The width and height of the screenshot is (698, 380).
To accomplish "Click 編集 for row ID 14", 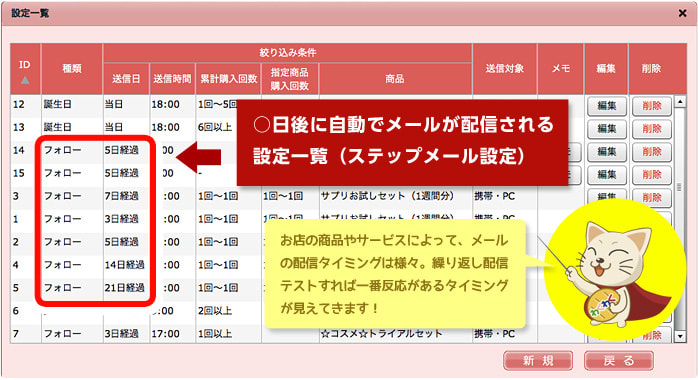I will point(607,152).
